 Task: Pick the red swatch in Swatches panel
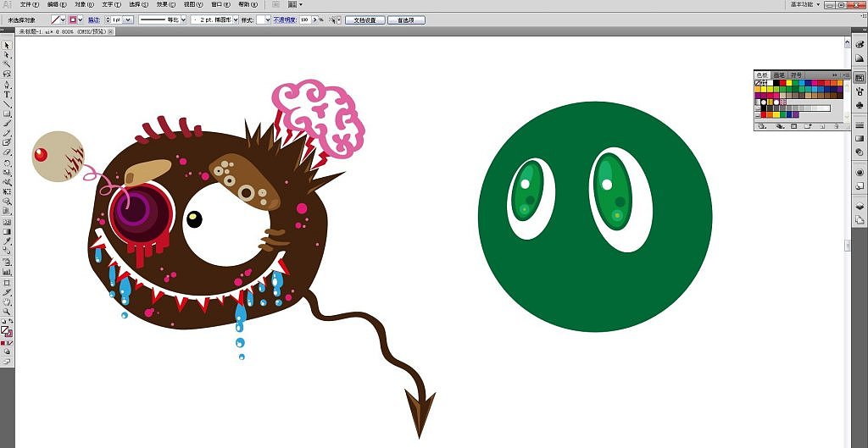coord(782,83)
